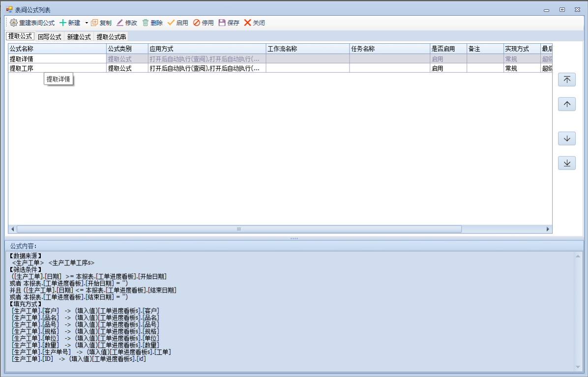Move selected formula down one position
588x377 pixels.
coord(566,139)
